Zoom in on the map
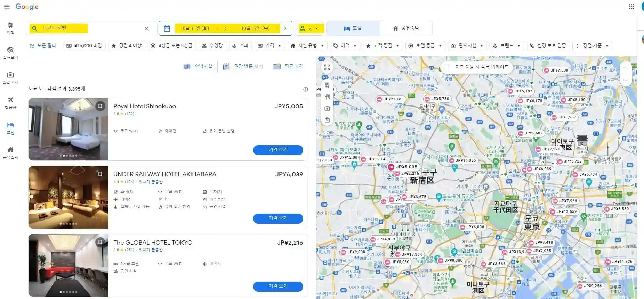 (x=626, y=67)
